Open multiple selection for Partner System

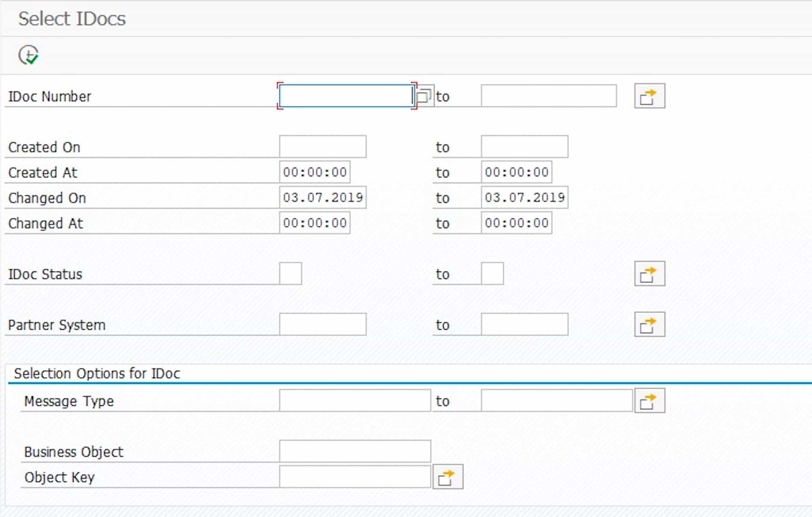pyautogui.click(x=649, y=324)
